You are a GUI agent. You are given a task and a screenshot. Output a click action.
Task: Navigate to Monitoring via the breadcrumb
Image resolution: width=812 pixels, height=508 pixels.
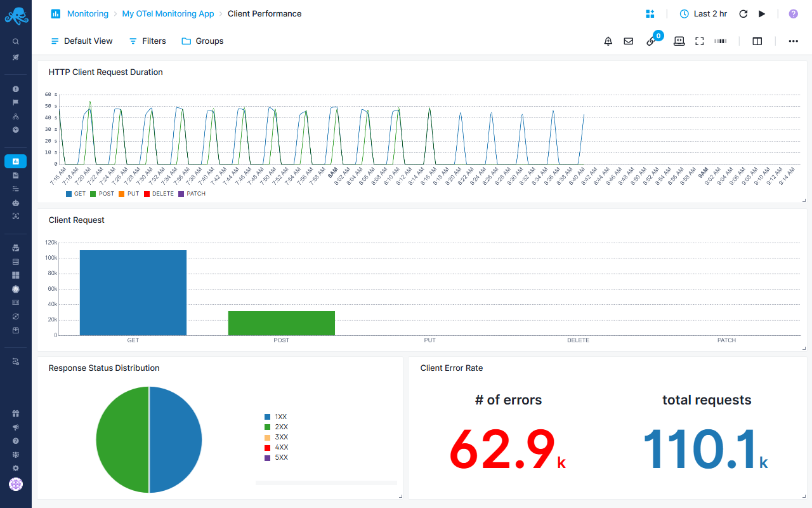click(88, 13)
